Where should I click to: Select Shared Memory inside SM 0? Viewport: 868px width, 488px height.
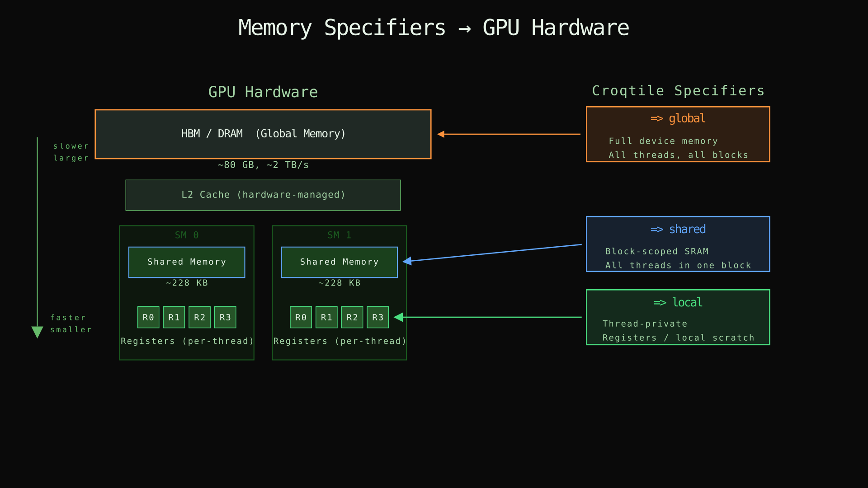pyautogui.click(x=186, y=262)
